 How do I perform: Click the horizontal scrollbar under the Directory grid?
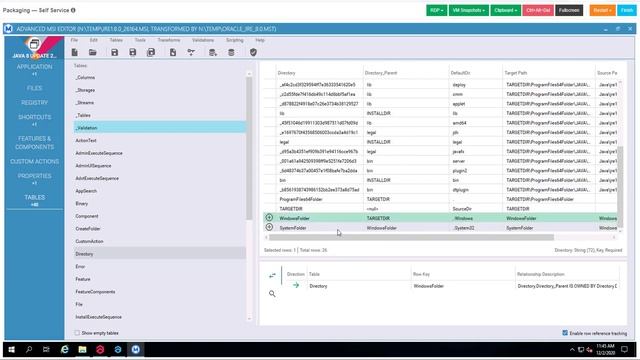tap(411, 237)
